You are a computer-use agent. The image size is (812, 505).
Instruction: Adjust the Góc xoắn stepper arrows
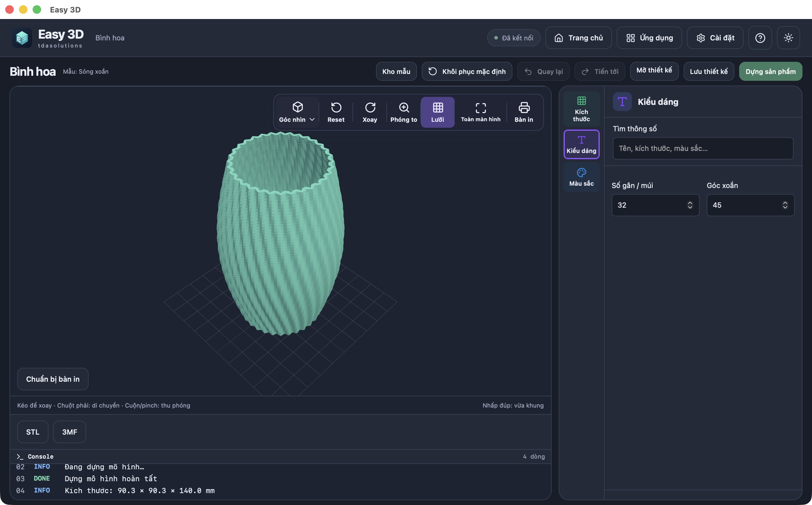pyautogui.click(x=785, y=205)
